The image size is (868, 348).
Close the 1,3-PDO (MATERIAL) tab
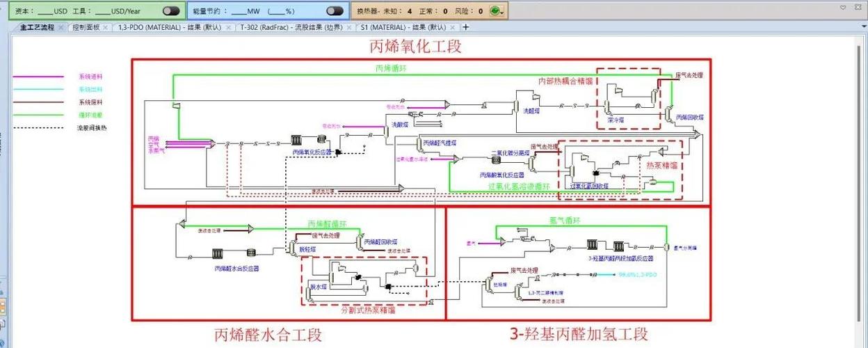(x=229, y=28)
